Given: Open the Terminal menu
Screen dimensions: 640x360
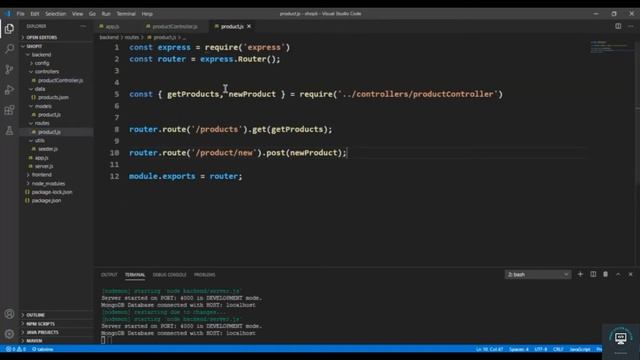Looking at the screenshot, I should 126,13.
